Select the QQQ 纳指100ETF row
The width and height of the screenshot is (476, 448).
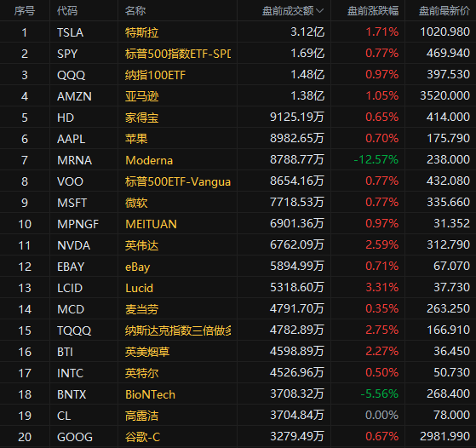coord(238,74)
